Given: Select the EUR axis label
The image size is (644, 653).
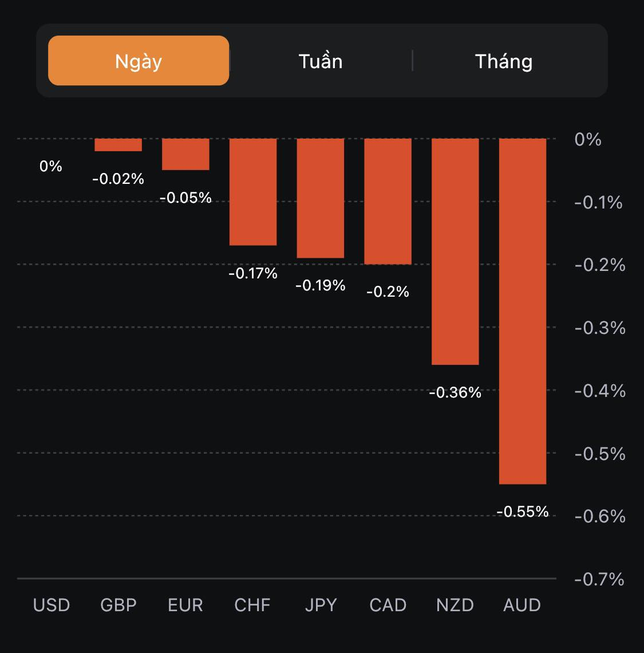Looking at the screenshot, I should pyautogui.click(x=185, y=605).
